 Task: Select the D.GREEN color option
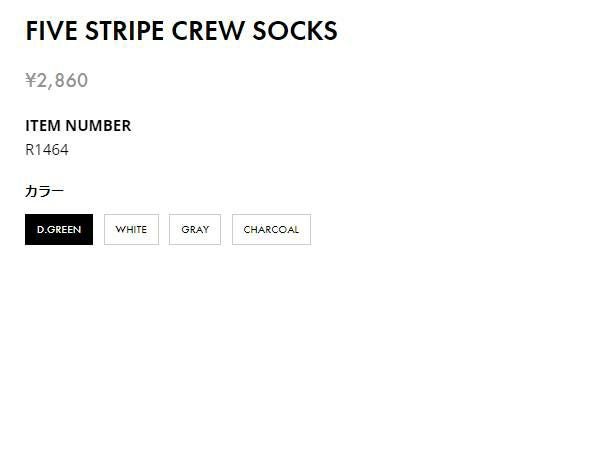(59, 229)
